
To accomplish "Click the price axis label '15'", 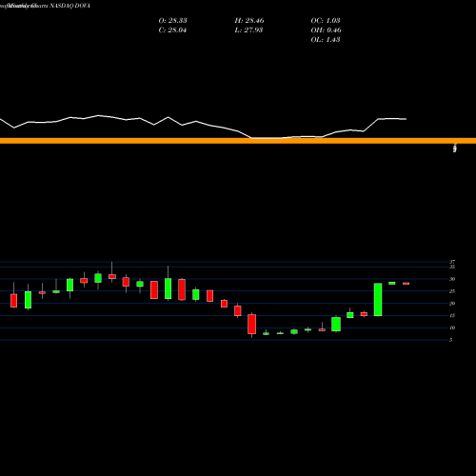I will pos(452,315).
